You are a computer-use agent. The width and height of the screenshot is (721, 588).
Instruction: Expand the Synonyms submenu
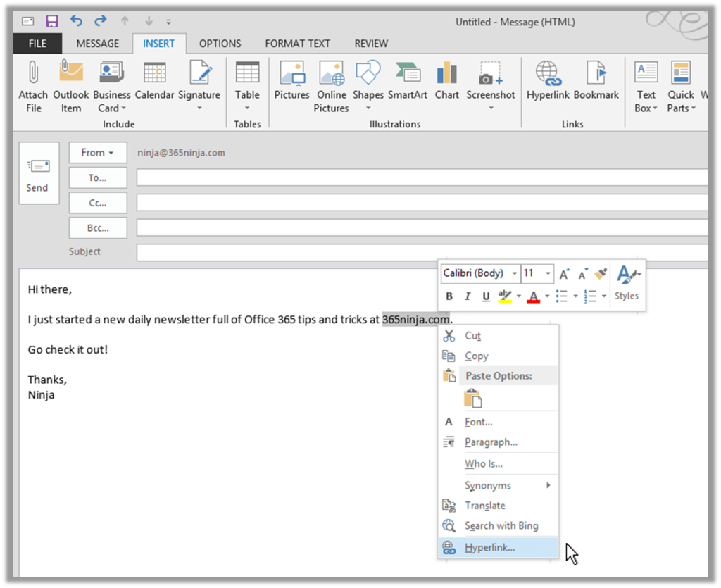click(x=499, y=485)
